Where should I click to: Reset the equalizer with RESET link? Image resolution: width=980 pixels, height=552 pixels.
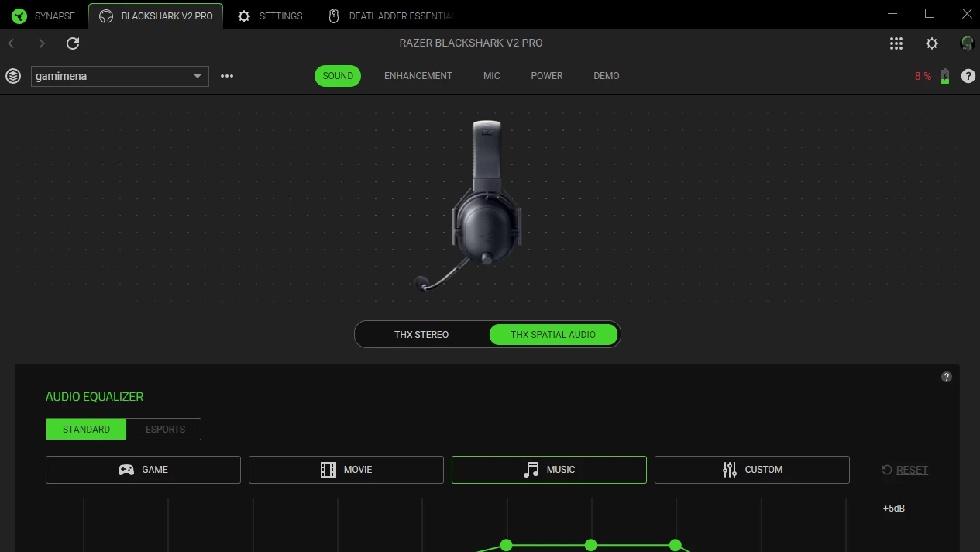912,470
